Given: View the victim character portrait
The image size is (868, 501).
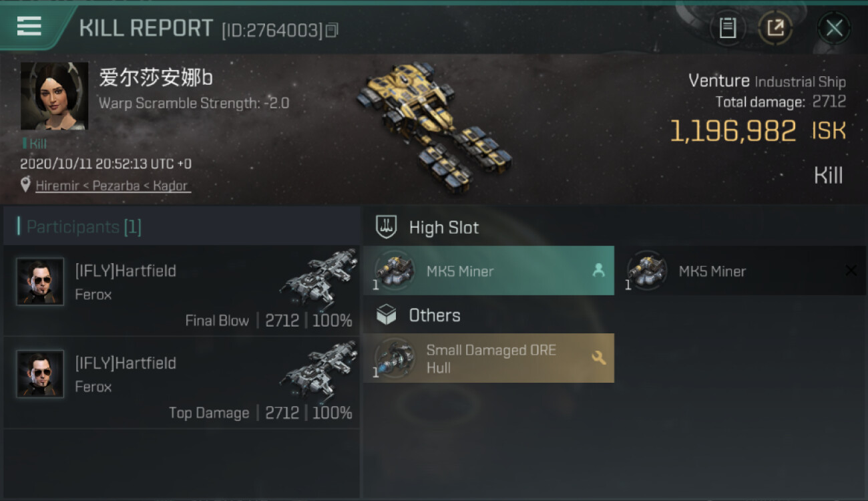Looking at the screenshot, I should click(54, 96).
